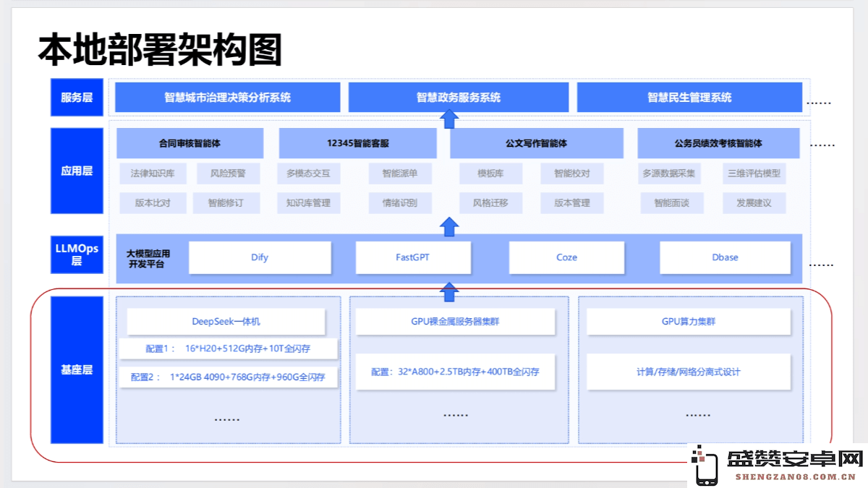
Task: Select the LLMOps层 layer label
Action: coord(77,254)
